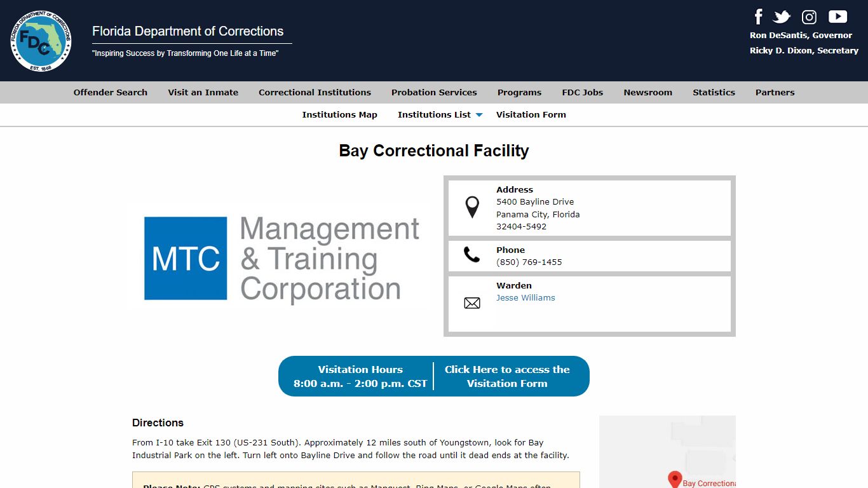The height and width of the screenshot is (488, 868).
Task: Open the Correctional Institutions menu
Action: (315, 92)
